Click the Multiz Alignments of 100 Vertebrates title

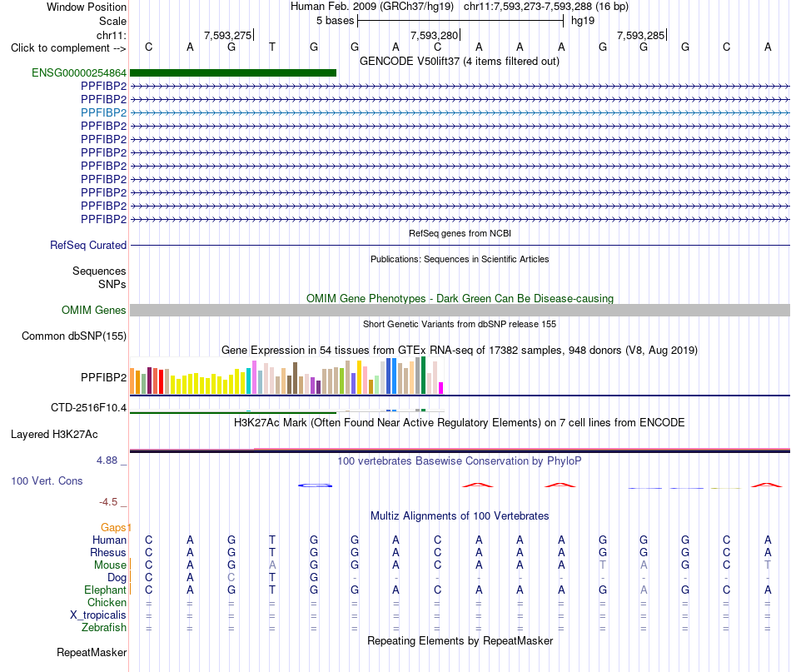(460, 515)
